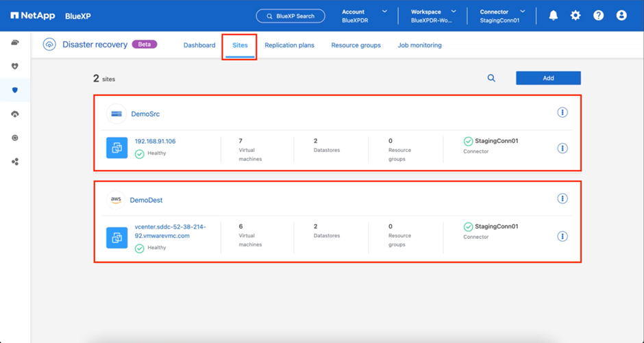
Task: Open the settings gear icon
Action: [x=575, y=15]
